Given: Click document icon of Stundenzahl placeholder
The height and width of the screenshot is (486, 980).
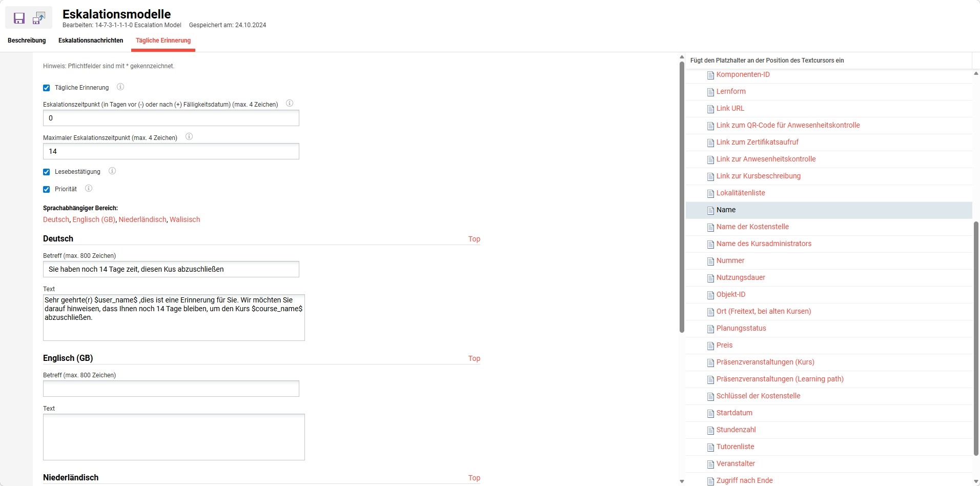Looking at the screenshot, I should [710, 431].
